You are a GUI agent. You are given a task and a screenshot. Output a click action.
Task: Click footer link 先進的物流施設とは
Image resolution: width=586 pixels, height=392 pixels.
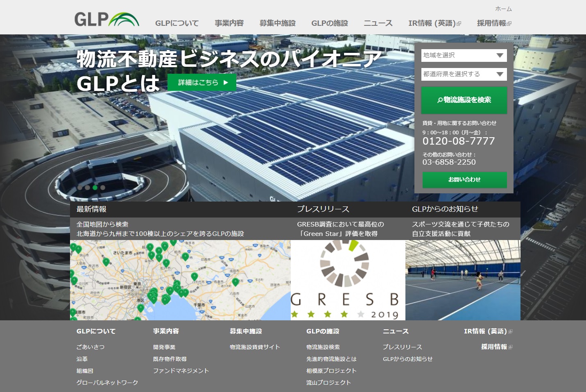(331, 359)
